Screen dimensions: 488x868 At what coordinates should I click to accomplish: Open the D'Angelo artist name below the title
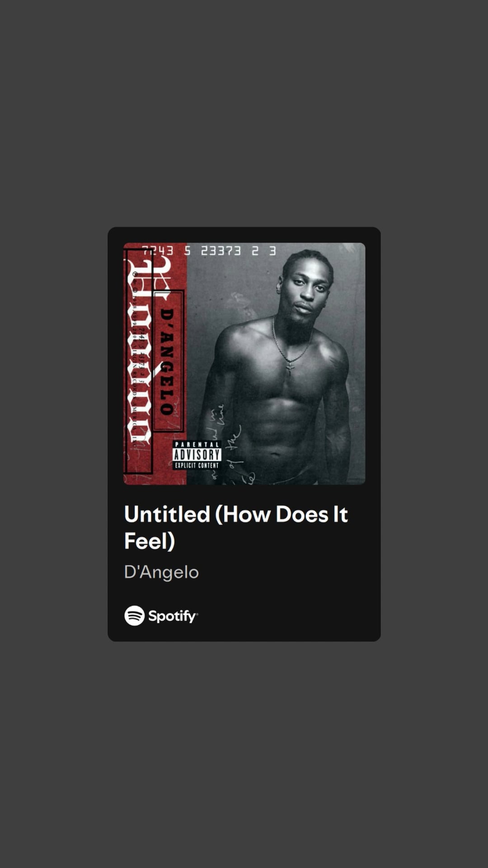tap(161, 572)
